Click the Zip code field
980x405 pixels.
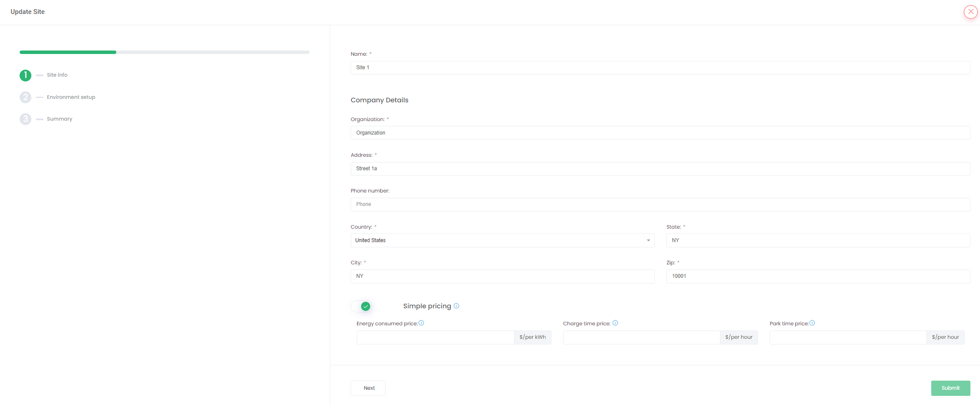818,277
